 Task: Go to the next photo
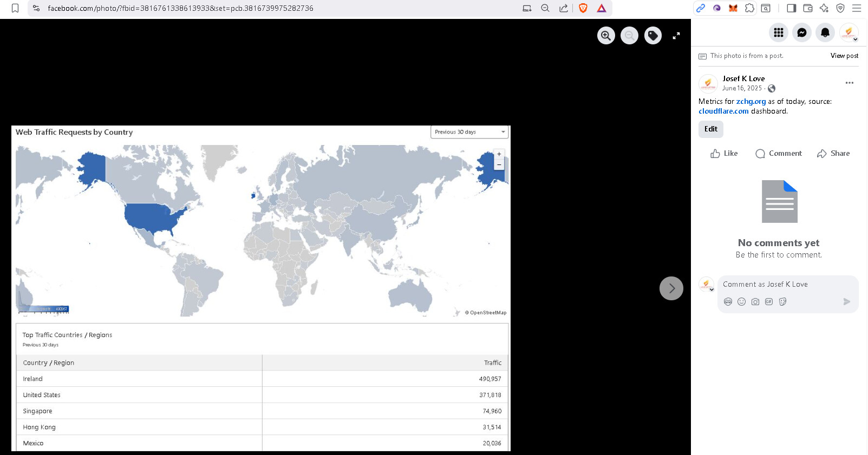click(671, 288)
